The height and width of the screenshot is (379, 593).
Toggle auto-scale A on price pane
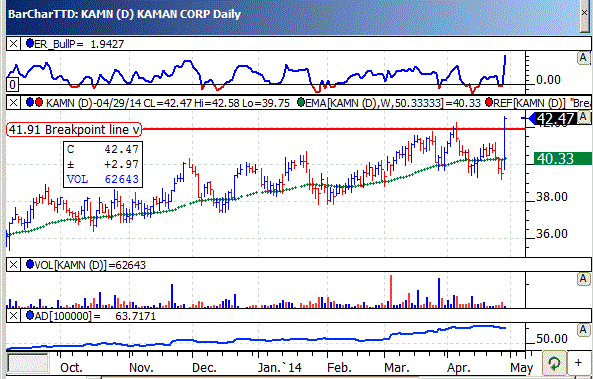(583, 118)
